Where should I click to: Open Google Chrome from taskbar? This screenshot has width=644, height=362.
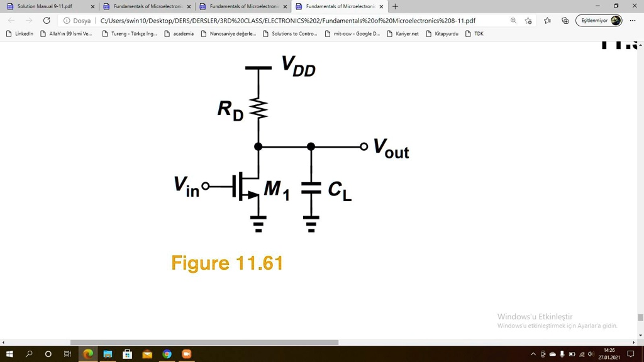pos(167,354)
